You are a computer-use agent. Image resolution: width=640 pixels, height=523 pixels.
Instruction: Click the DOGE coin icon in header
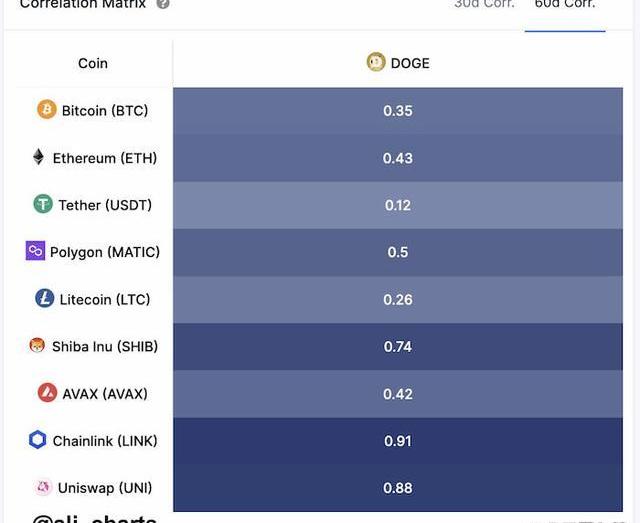[x=376, y=62]
